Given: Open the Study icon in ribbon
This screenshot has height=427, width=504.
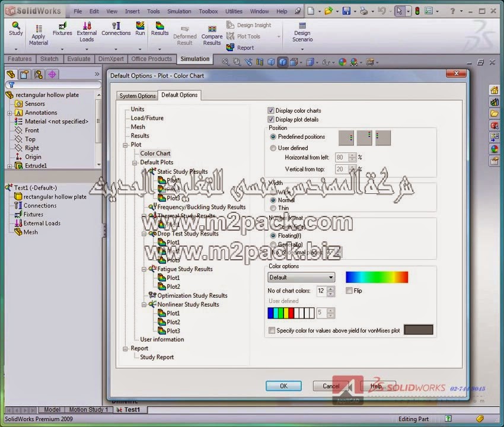Looking at the screenshot, I should pos(16,29).
